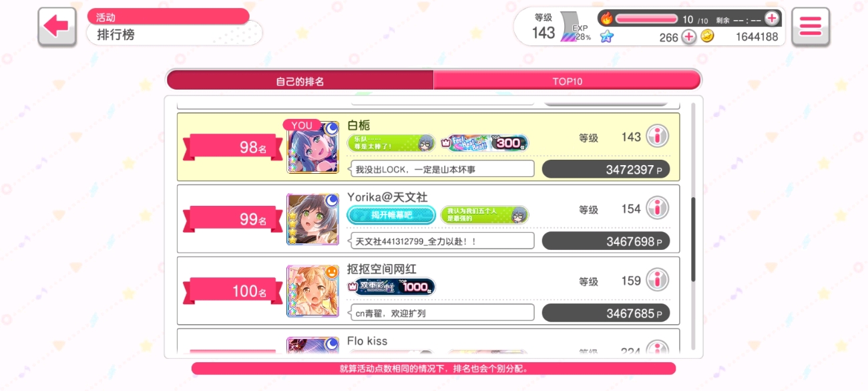Tap the TOP 1000 title badge
The image size is (868, 391).
(391, 287)
